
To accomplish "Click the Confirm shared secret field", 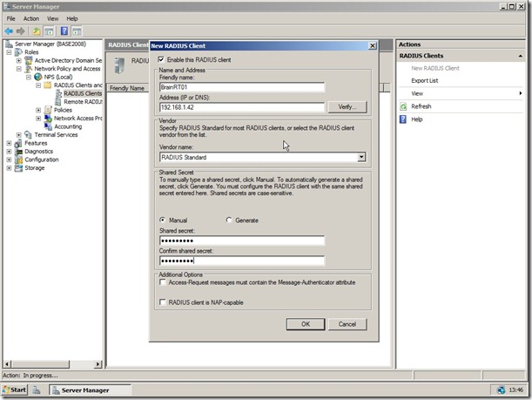I will (x=242, y=261).
